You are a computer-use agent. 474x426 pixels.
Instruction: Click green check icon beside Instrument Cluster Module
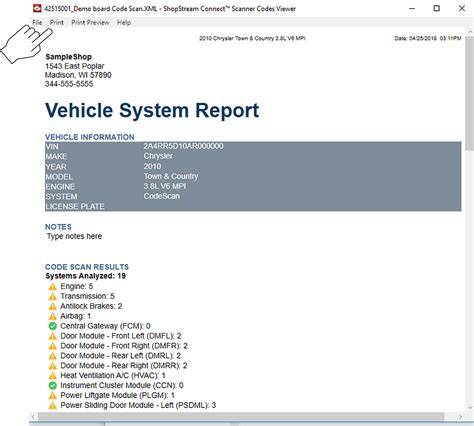pyautogui.click(x=53, y=385)
